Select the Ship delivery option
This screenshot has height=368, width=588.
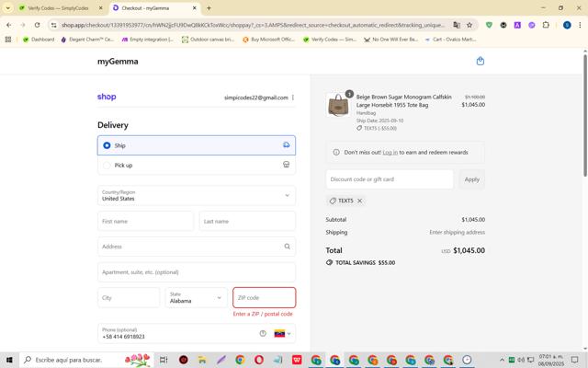pyautogui.click(x=197, y=145)
